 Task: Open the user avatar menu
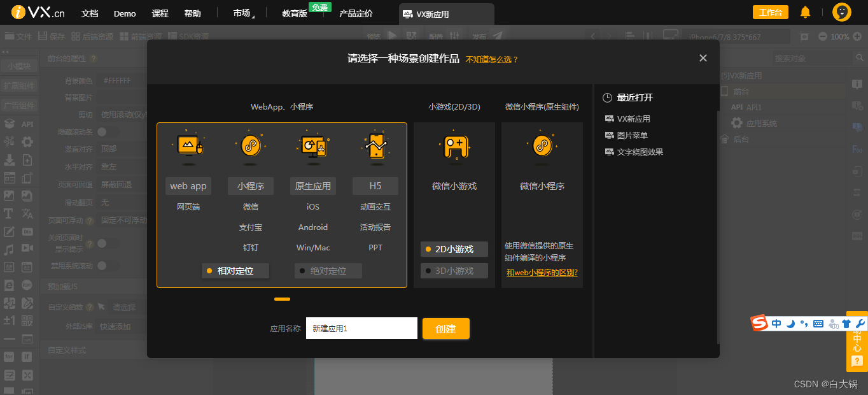pyautogui.click(x=842, y=12)
